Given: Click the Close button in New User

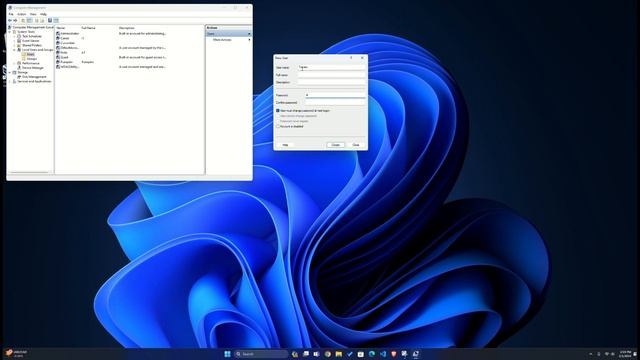Looking at the screenshot, I should (356, 145).
